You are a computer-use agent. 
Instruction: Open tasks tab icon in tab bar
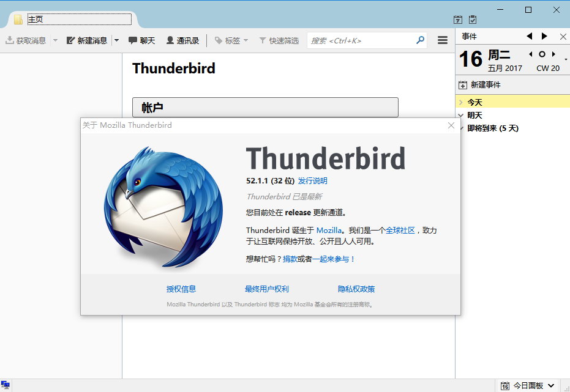473,20
